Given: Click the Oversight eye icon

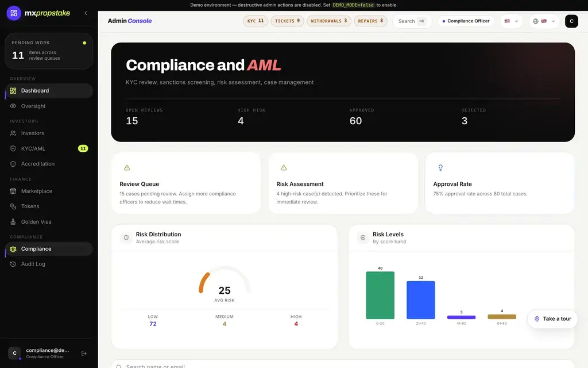Looking at the screenshot, I should (x=13, y=106).
